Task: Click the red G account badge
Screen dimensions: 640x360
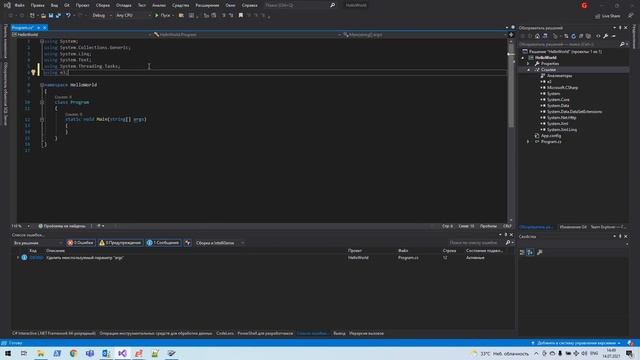Action: coord(584,5)
